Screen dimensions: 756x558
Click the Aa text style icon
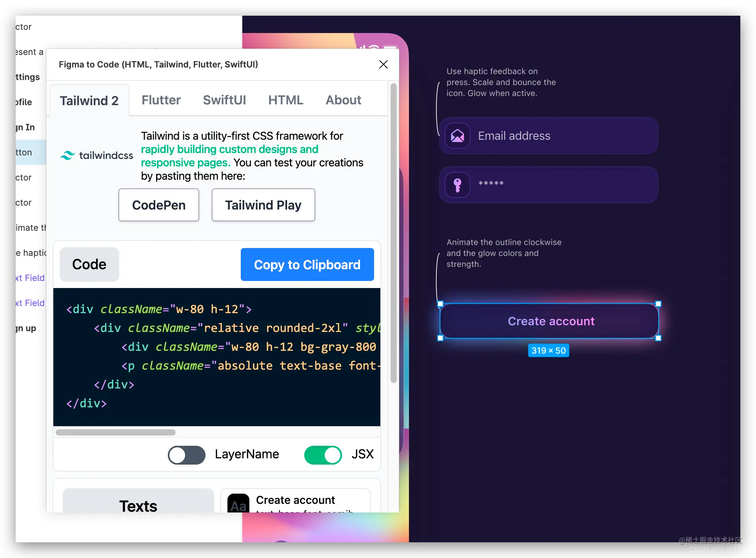pyautogui.click(x=238, y=505)
